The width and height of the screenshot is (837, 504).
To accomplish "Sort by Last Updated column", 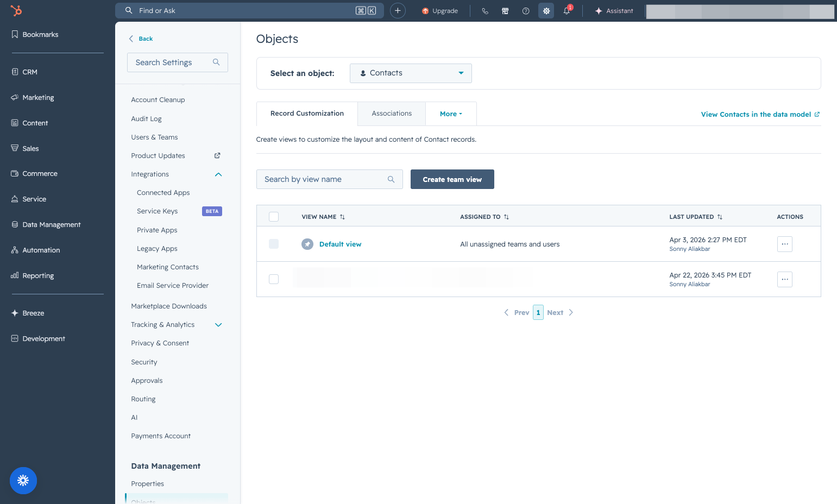I will [696, 217].
